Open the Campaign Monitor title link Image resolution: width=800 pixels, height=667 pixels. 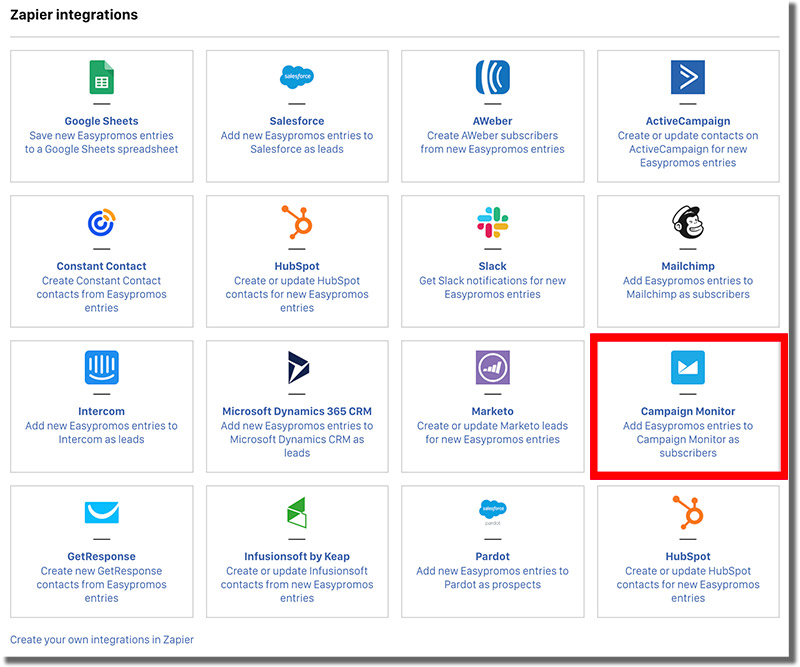click(688, 411)
